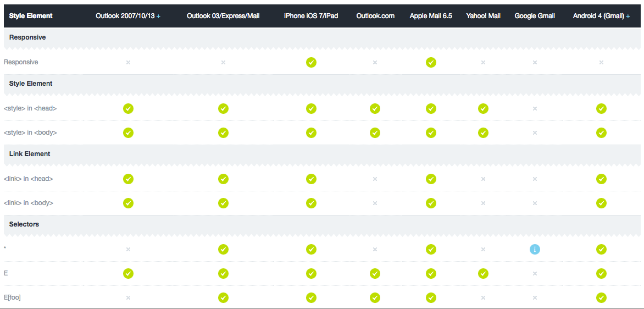Click E[foo] checkmark for Outlook.com
The height and width of the screenshot is (309, 644).
tap(375, 297)
